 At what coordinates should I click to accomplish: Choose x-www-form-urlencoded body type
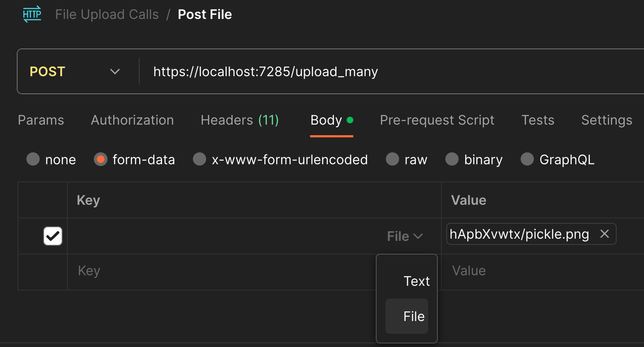[200, 159]
